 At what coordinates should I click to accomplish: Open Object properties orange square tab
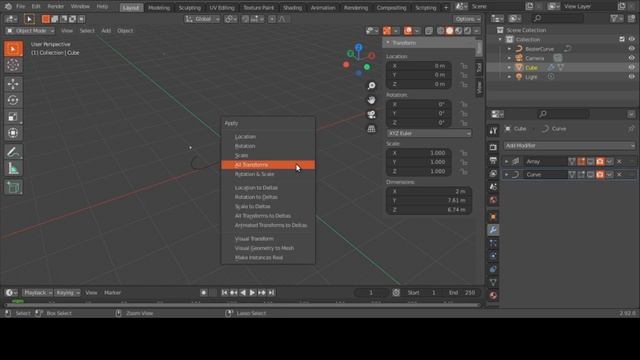click(x=493, y=216)
